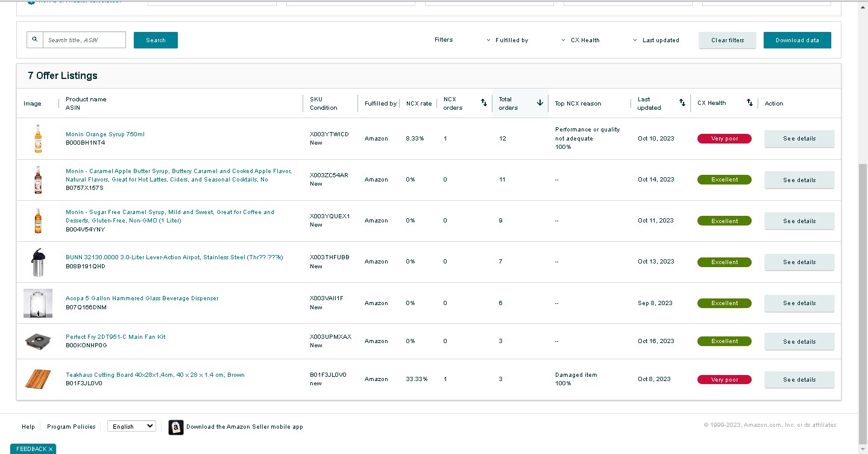The image size is (868, 454).
Task: Click ASIN B000BH1NT4
Action: [85, 143]
